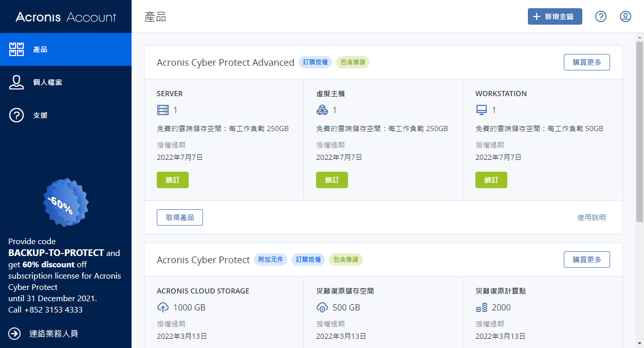Click the 包含維護 tag on Cyber Protect Advanced
The height and width of the screenshot is (348, 644).
pos(353,62)
